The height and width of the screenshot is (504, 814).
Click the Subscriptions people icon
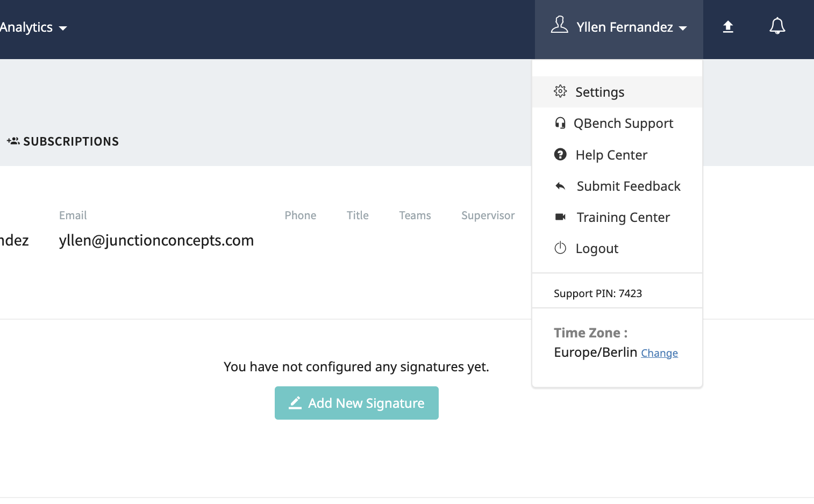[x=13, y=141]
